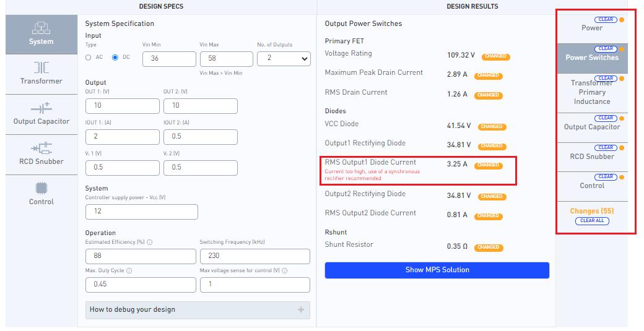The width and height of the screenshot is (644, 331).
Task: Switch to Transformer Primary Inductance results tab
Action: [592, 93]
